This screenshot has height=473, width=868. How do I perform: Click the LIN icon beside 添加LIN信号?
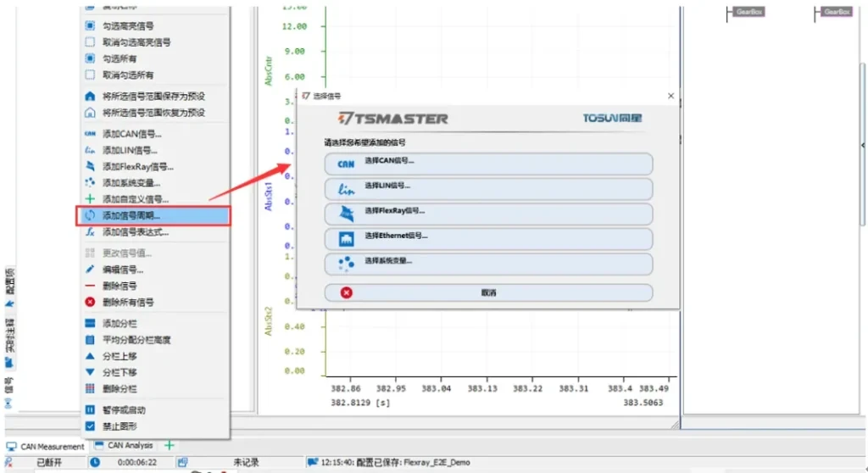click(x=91, y=150)
